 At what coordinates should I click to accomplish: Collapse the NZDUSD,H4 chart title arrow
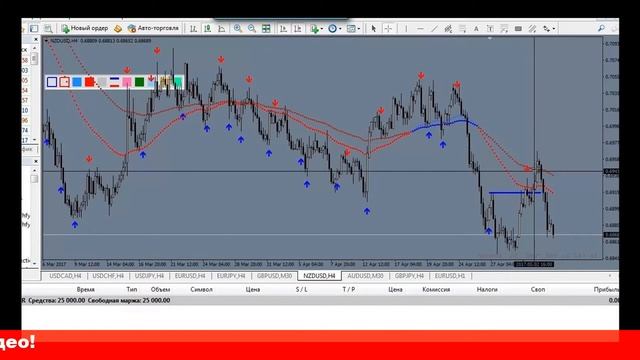click(x=46, y=41)
